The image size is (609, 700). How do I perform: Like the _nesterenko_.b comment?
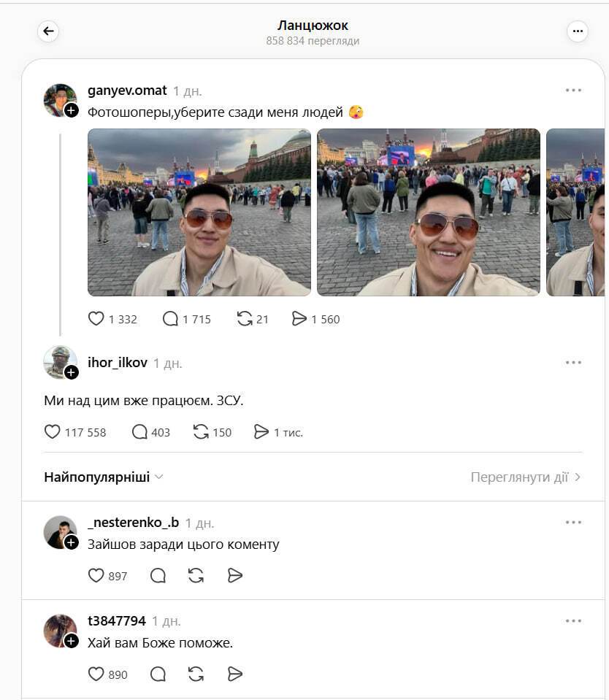pos(96,576)
